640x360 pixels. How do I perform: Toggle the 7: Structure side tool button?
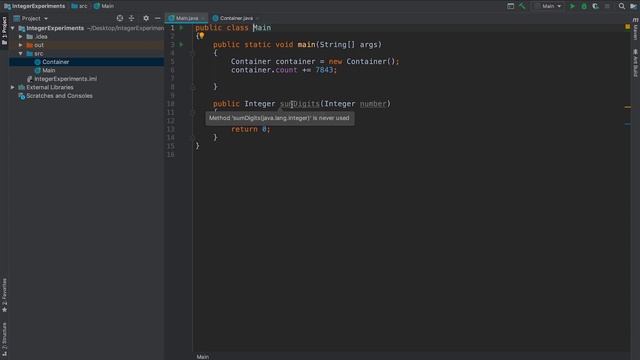(4, 338)
